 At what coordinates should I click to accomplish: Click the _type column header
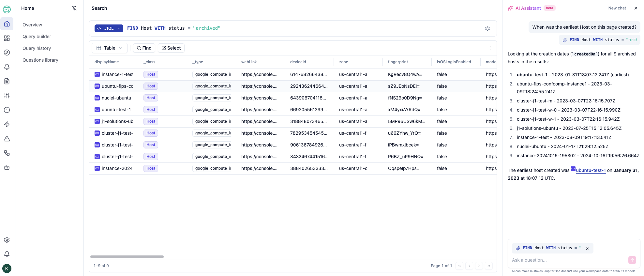198,62
